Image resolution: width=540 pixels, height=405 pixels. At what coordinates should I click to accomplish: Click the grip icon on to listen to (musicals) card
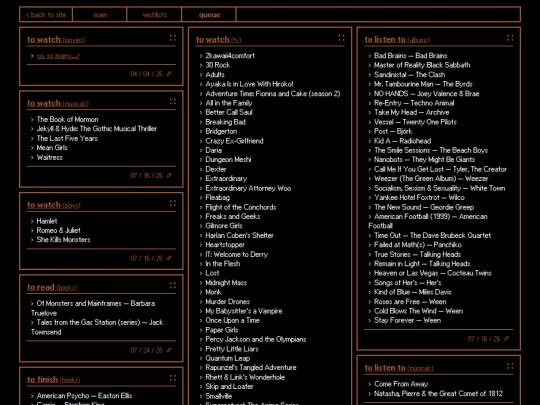510,366
